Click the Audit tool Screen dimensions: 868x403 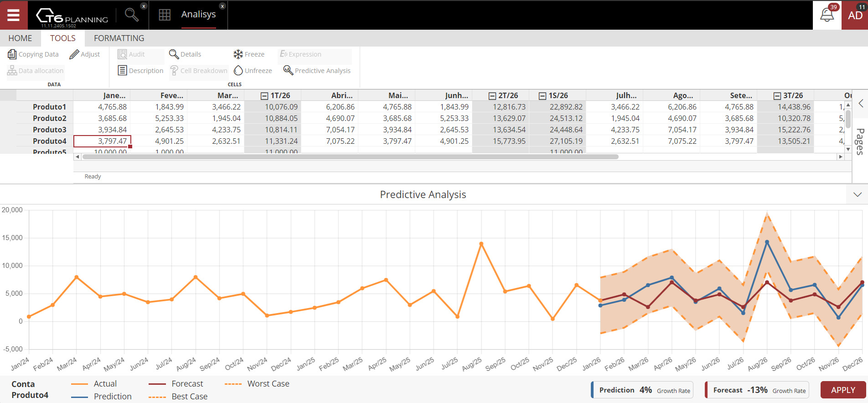131,54
